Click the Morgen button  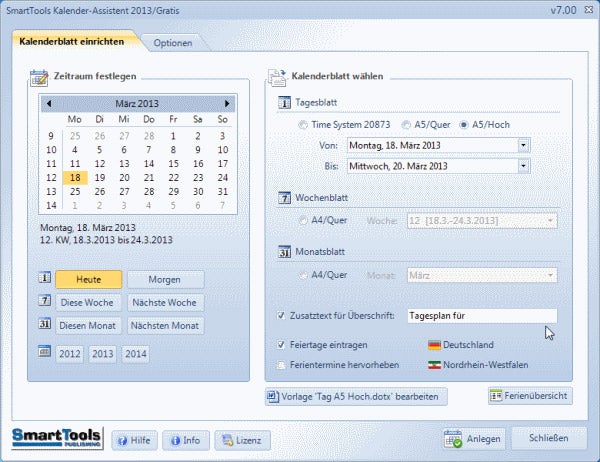tap(165, 279)
